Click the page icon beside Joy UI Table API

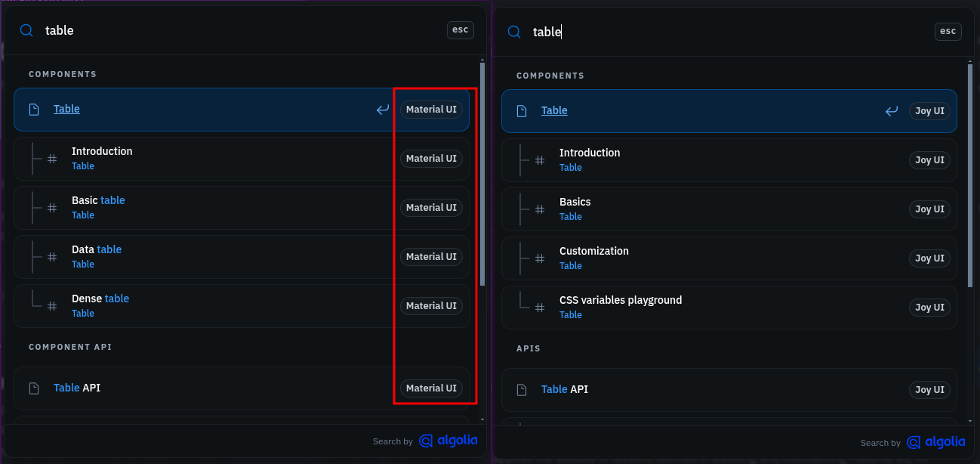pyautogui.click(x=522, y=390)
